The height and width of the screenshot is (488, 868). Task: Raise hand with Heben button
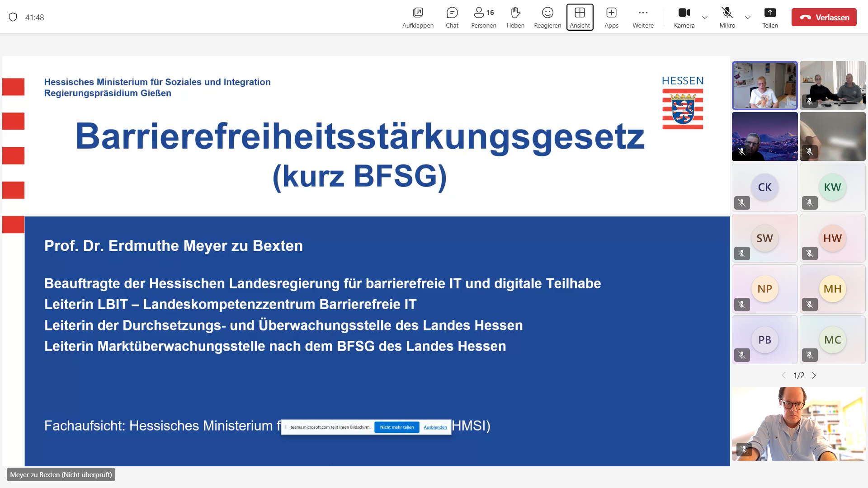(515, 18)
